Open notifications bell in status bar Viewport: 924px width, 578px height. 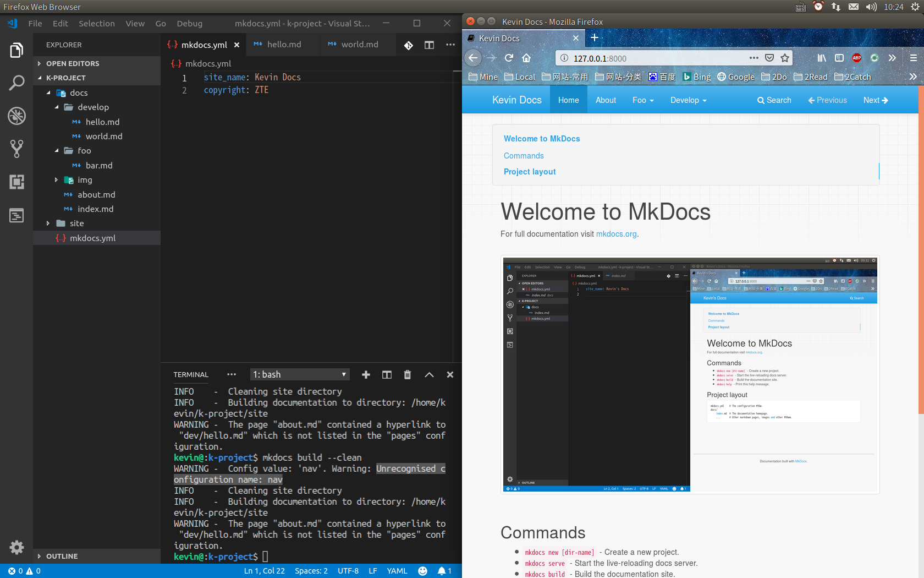(x=444, y=571)
